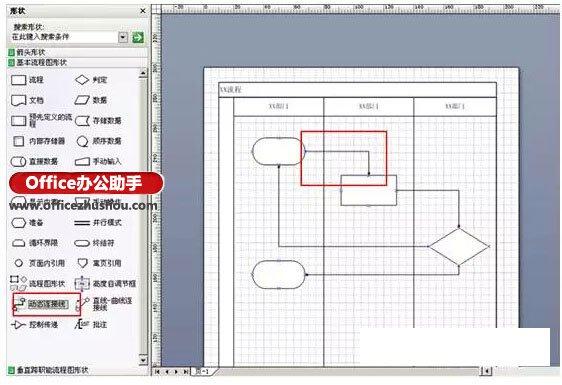Screen dimensions: 562x385
Task: Expand the 垂直跨职能流程图形状 stencil
Action: 77,370
